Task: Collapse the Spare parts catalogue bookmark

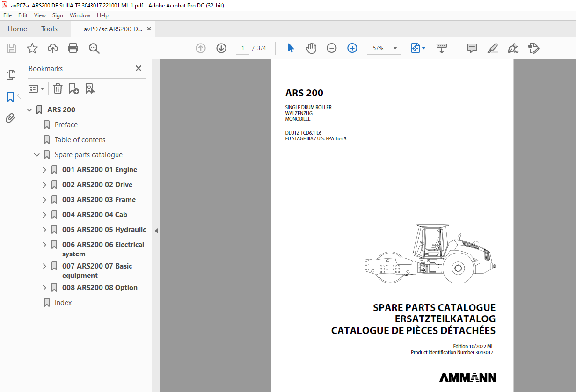Action: click(x=37, y=155)
